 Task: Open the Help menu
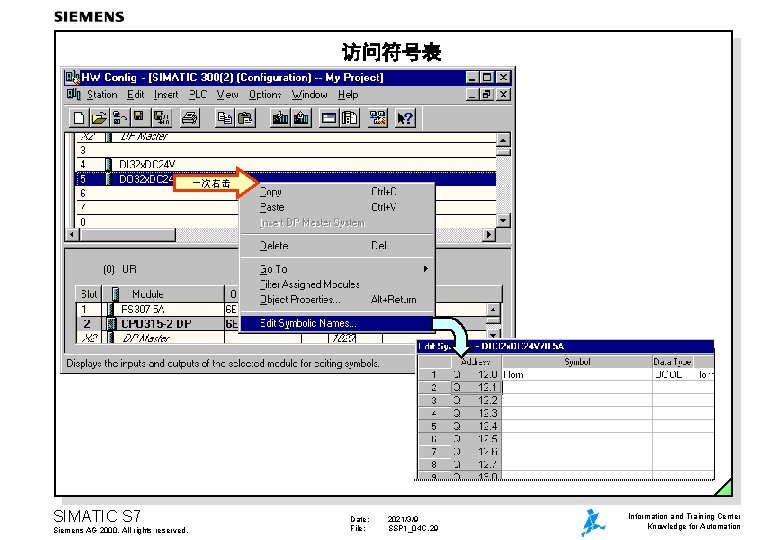348,94
